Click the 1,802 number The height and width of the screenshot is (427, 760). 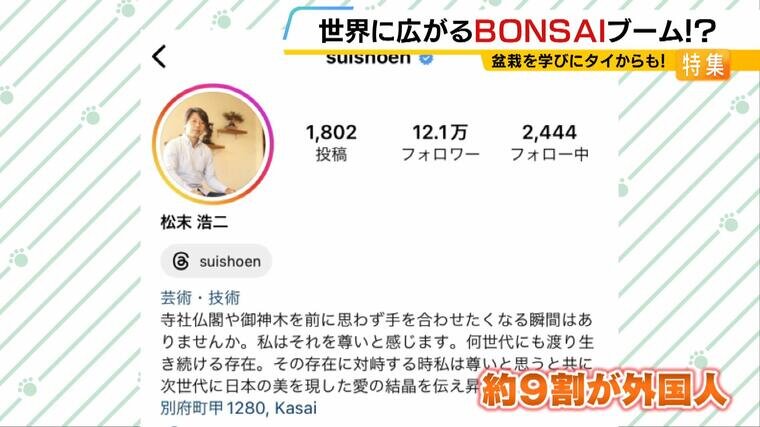(x=332, y=132)
